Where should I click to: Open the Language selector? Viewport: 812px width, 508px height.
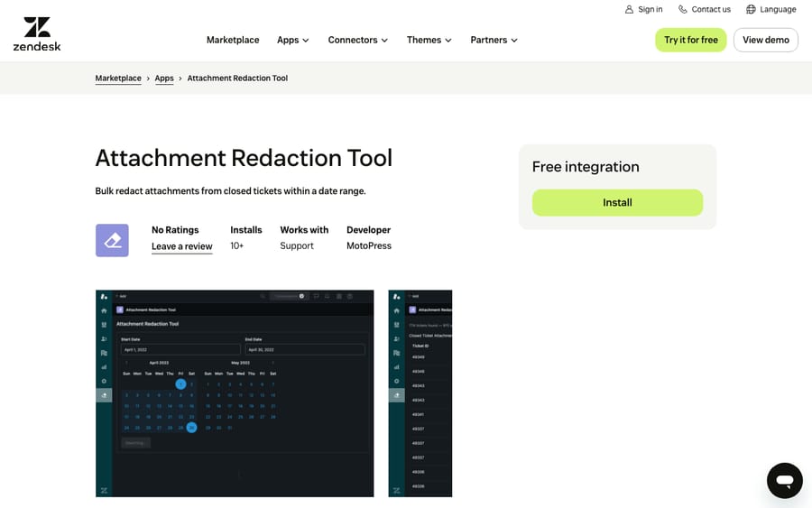771,9
